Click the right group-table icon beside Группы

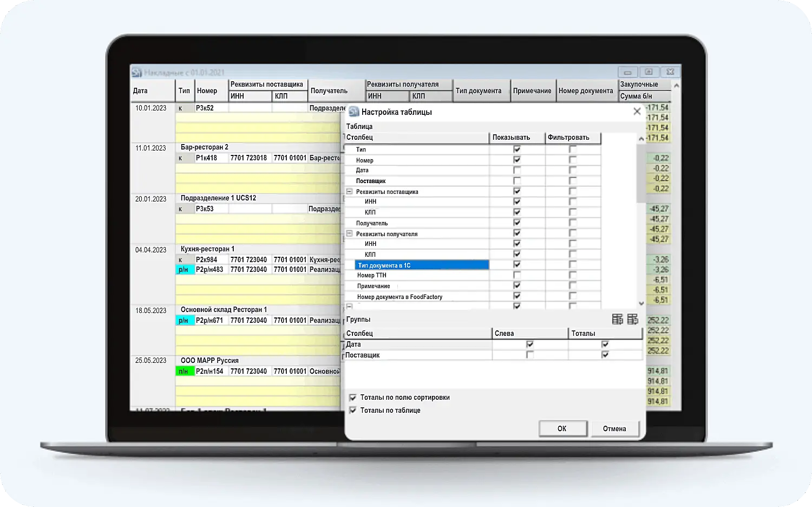(x=632, y=319)
